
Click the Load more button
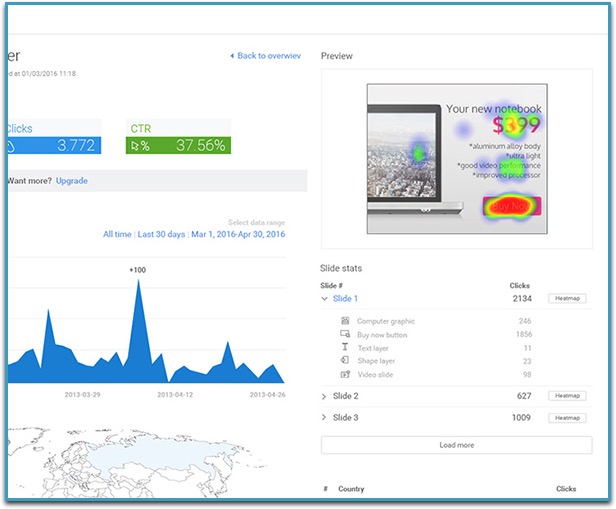tap(456, 445)
